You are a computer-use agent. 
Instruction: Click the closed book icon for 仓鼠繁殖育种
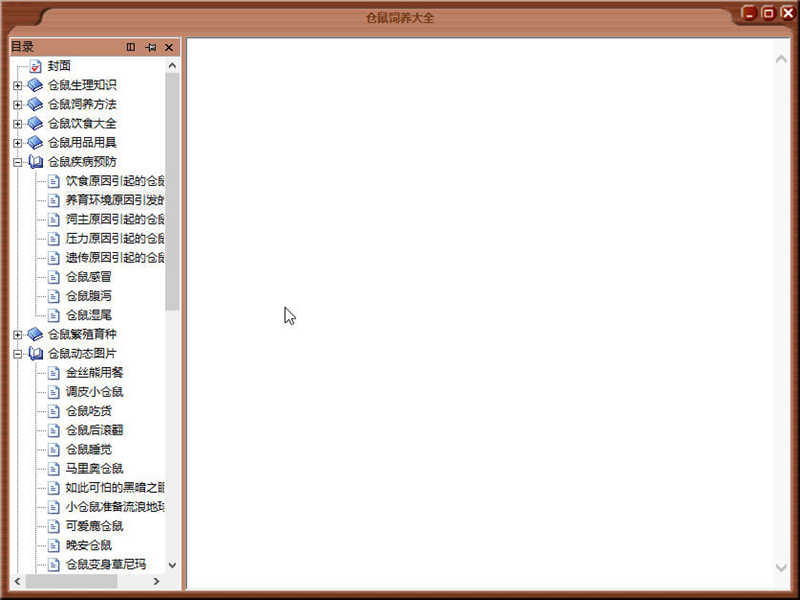[x=35, y=334]
